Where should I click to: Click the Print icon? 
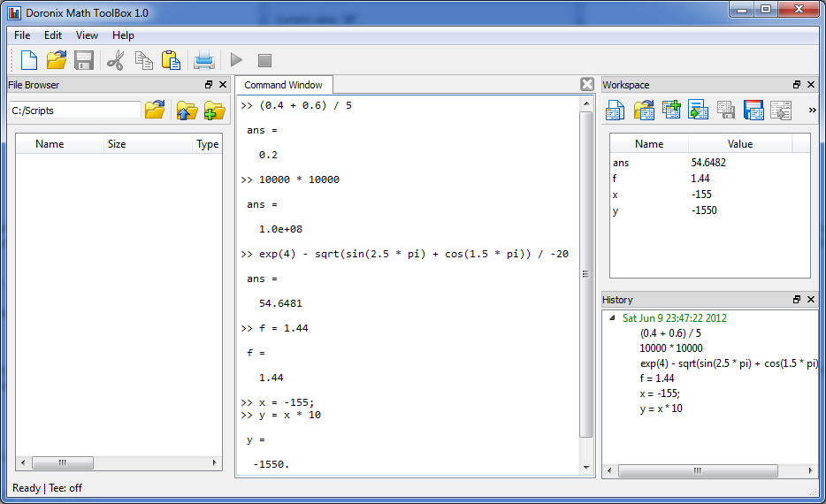pos(204,60)
